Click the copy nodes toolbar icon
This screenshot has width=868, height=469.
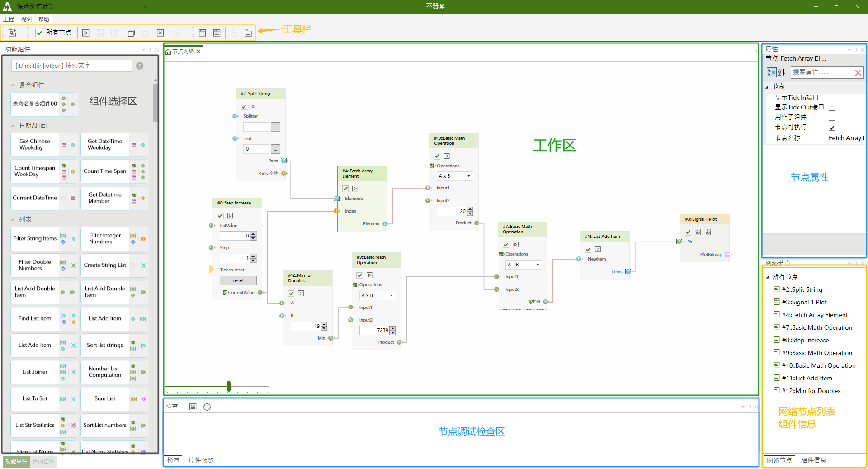pyautogui.click(x=131, y=33)
